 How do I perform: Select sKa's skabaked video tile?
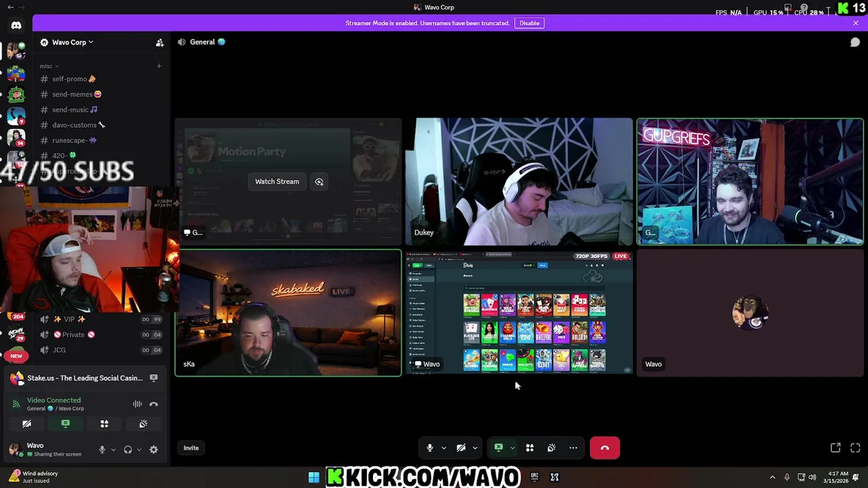(x=288, y=312)
